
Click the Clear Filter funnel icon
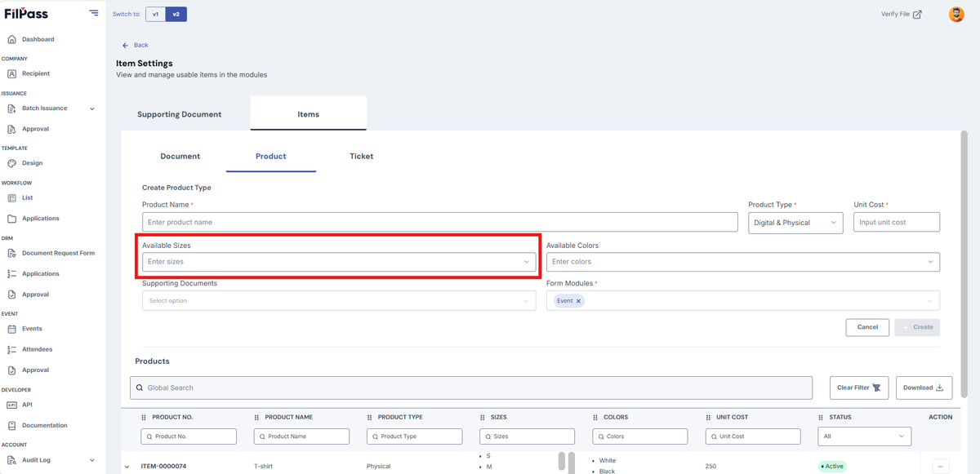coord(876,388)
